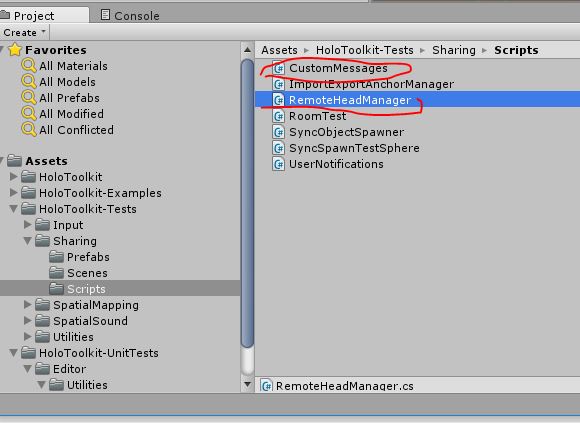580x423 pixels.
Task: Click the CustomMessages C# script icon
Action: pyautogui.click(x=279, y=68)
